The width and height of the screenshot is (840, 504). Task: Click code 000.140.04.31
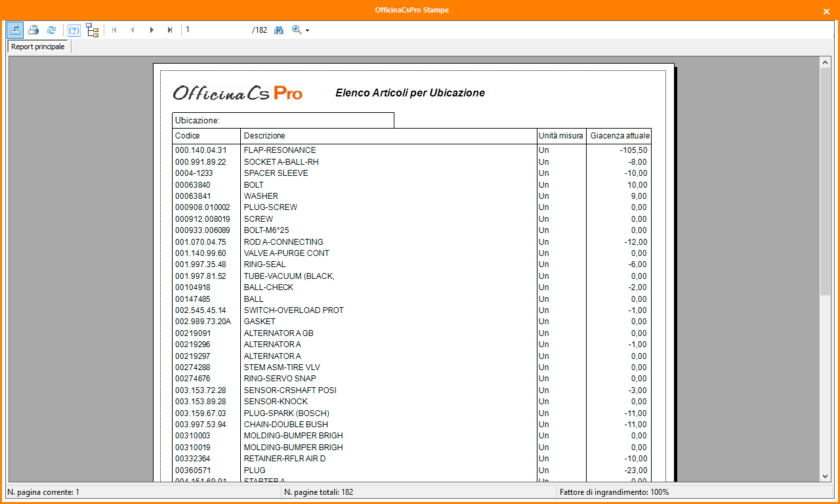pos(201,150)
